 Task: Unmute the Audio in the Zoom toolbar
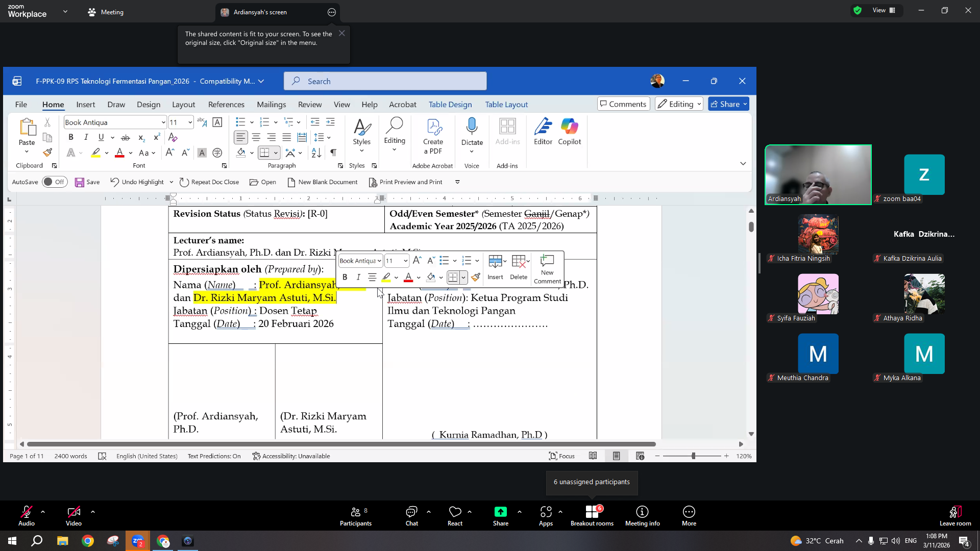click(x=27, y=516)
